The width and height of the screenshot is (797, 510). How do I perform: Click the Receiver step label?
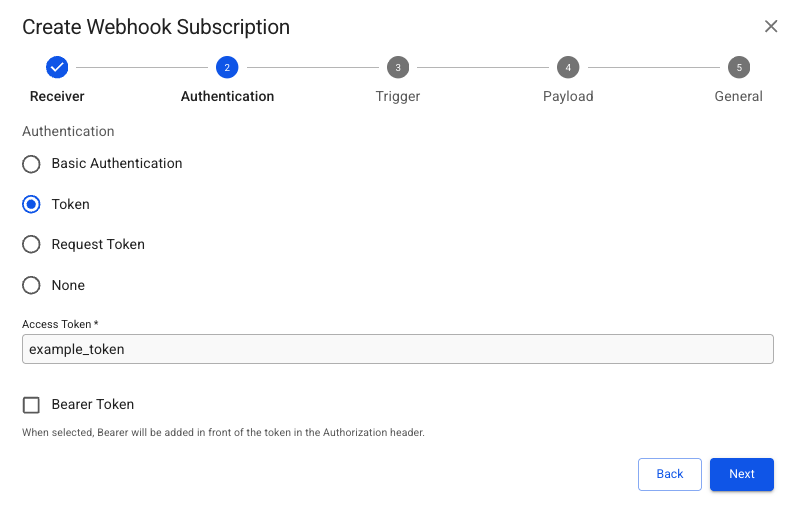point(57,97)
